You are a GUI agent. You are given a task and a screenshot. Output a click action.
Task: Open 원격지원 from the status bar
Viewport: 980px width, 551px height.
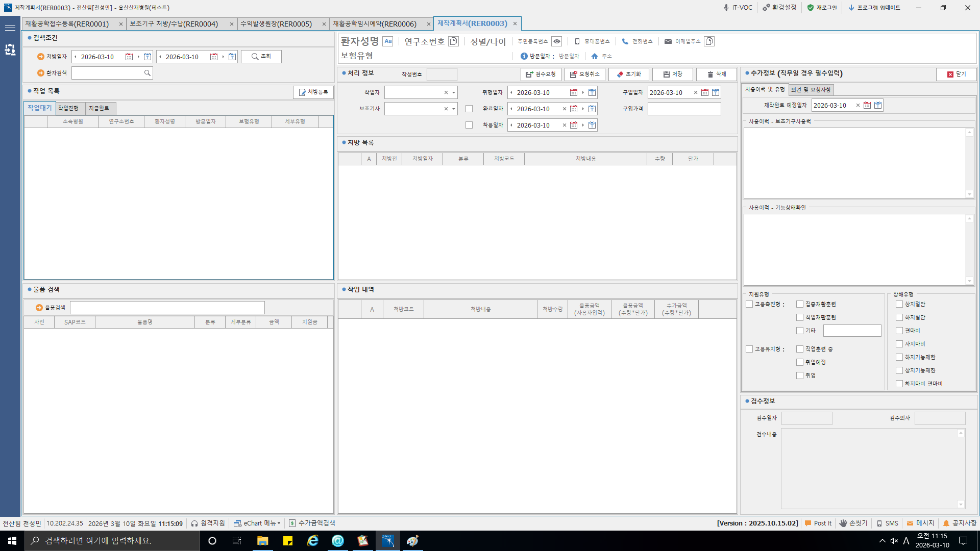click(208, 523)
